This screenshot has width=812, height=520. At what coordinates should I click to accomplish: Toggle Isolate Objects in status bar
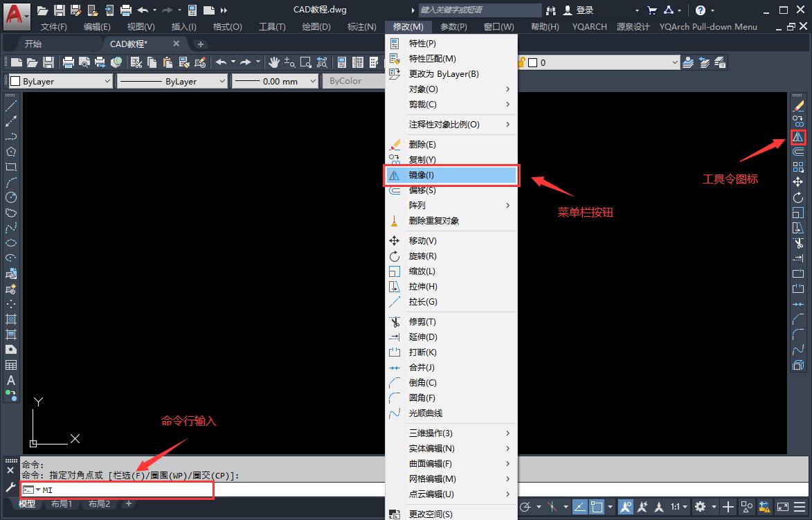click(747, 506)
